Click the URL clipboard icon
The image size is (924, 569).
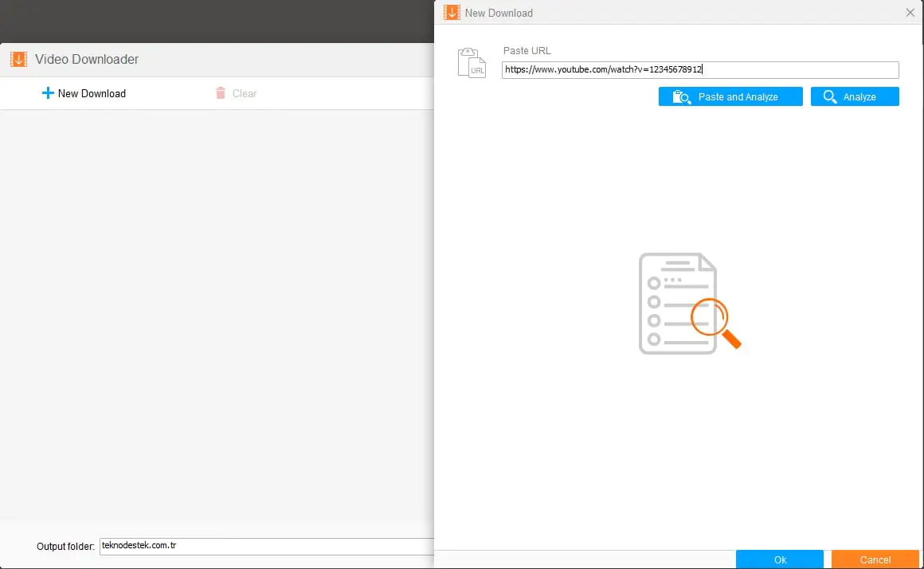tap(472, 63)
